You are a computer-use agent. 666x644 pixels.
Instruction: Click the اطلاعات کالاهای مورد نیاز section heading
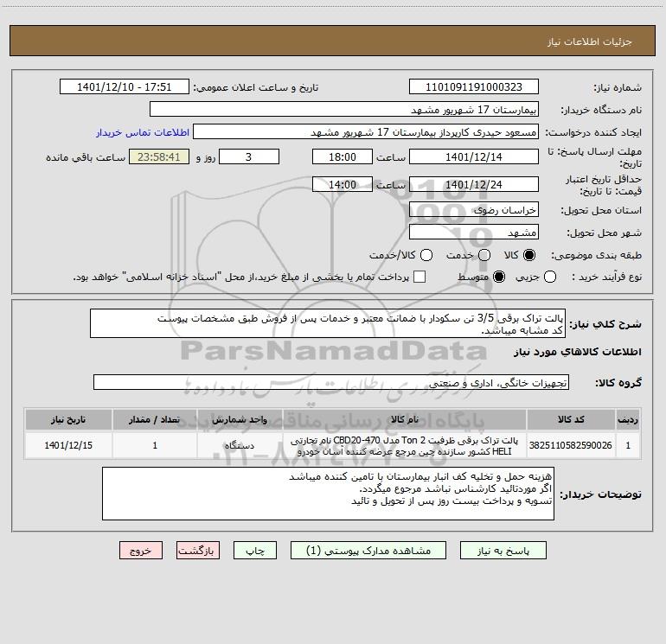[x=578, y=352]
